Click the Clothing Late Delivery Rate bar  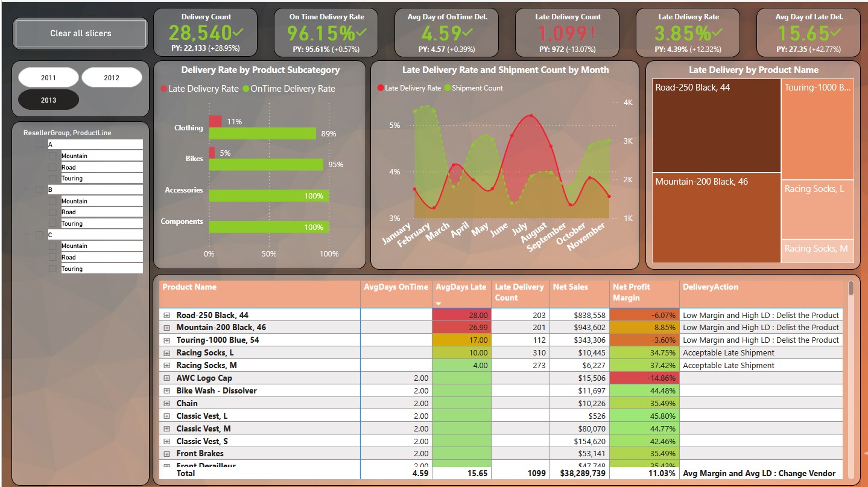point(215,121)
